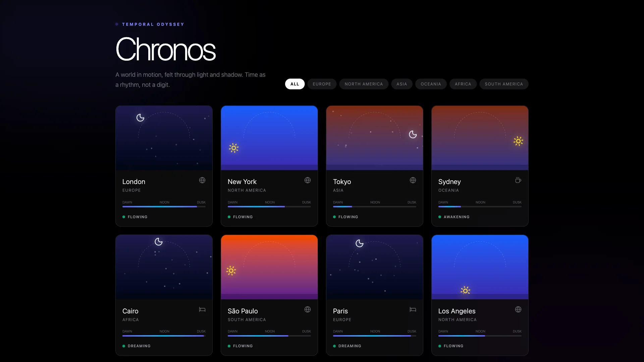
Task: Filter cities by Asia
Action: tap(402, 84)
